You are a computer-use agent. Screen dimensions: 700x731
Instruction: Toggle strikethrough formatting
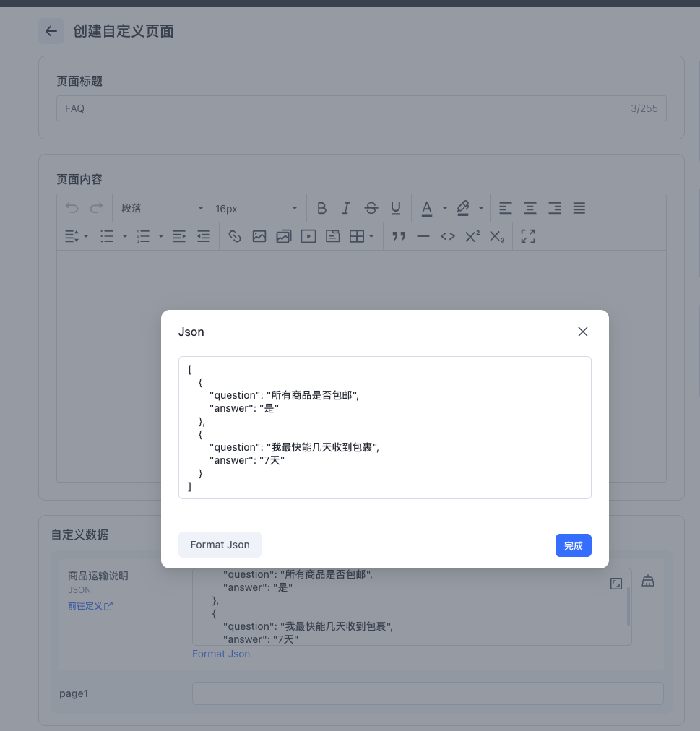[371, 208]
